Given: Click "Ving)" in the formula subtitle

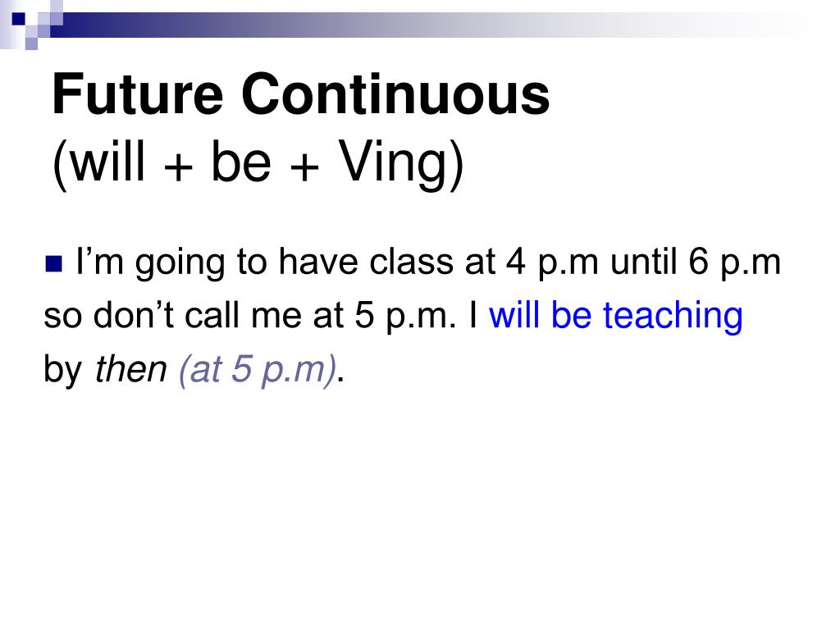Looking at the screenshot, I should (401, 163).
